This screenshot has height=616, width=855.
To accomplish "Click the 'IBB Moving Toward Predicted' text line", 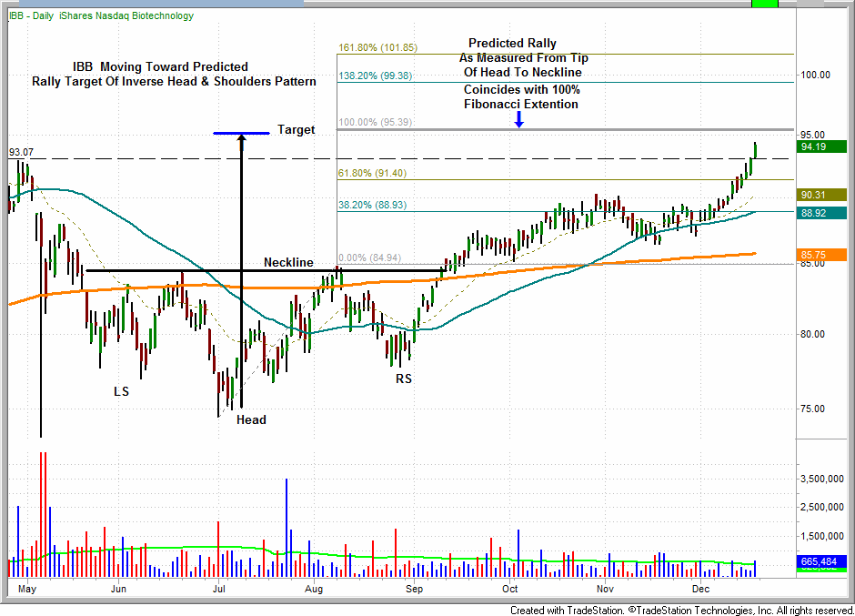I will (160, 67).
